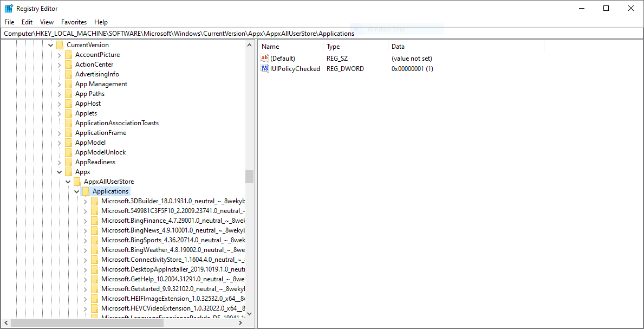Select the Applications folder icon
The image size is (644, 329).
tap(87, 191)
